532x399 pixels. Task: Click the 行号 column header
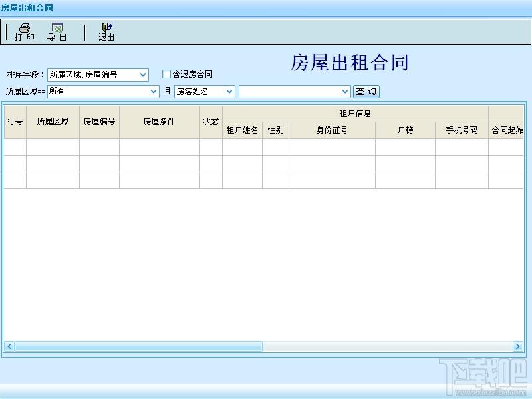[x=15, y=122]
